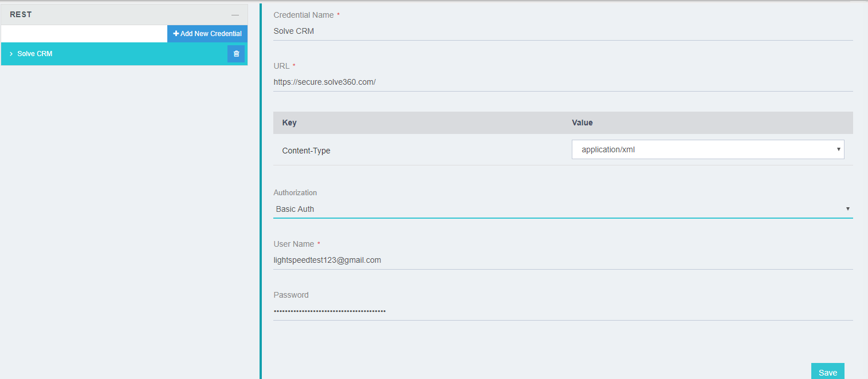Screen dimensions: 868x379
Task: Collapse the REST panel with the minus icon
Action: coord(235,15)
